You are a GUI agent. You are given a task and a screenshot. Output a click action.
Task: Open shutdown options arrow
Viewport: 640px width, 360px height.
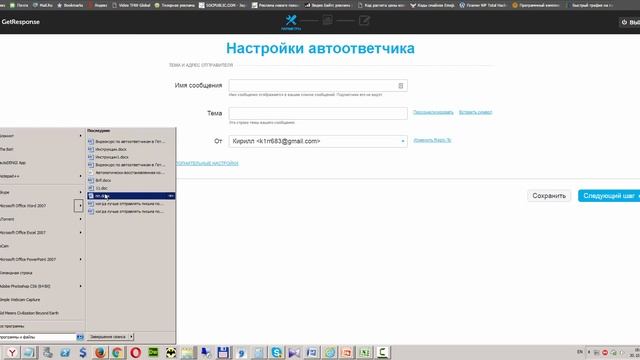131,337
